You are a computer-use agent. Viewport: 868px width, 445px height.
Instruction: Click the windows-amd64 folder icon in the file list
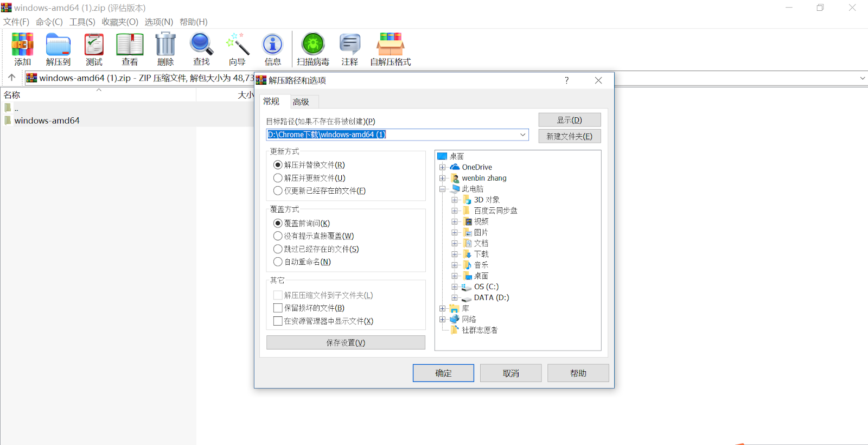(x=8, y=120)
